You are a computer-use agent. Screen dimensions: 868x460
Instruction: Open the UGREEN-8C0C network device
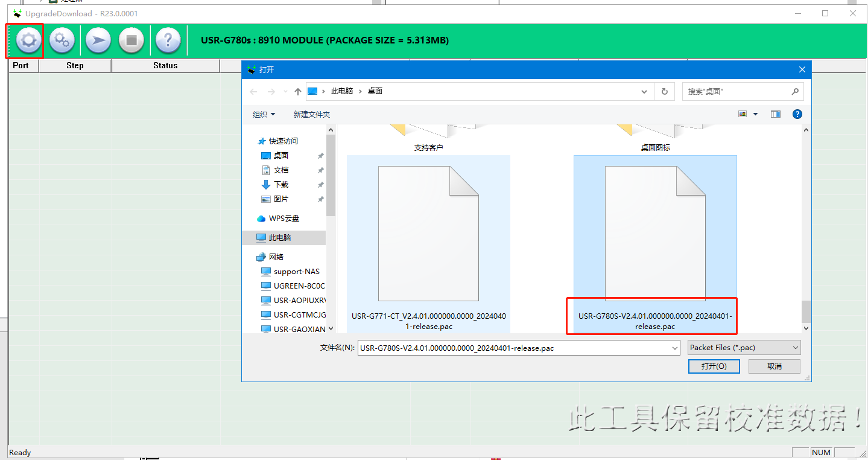[293, 286]
